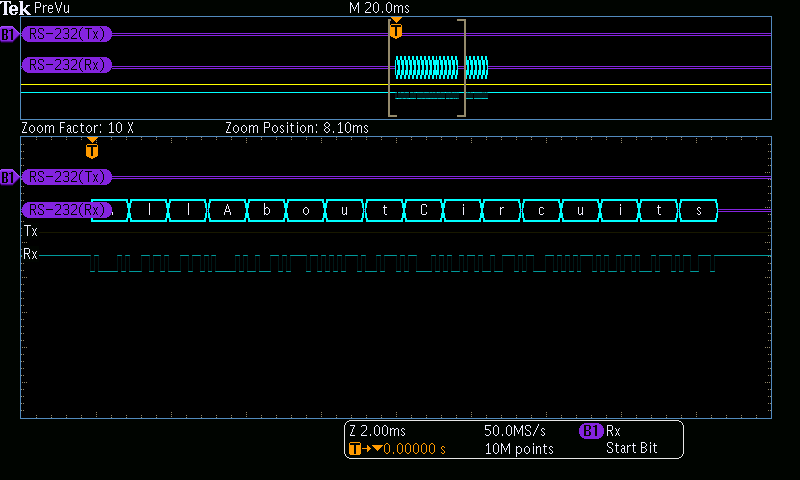Select the final decoded 's' byte box
Viewport: 800px width, 480px height.
click(x=698, y=210)
